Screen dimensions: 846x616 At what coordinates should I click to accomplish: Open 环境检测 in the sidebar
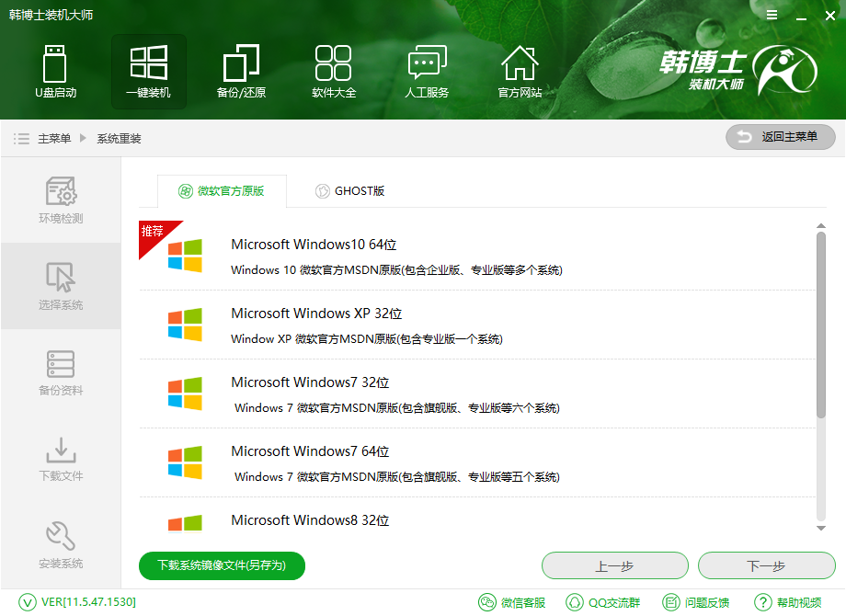(x=60, y=200)
